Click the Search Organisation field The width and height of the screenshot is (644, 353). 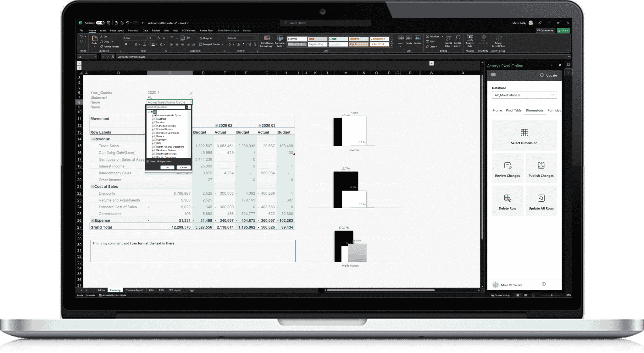point(166,107)
